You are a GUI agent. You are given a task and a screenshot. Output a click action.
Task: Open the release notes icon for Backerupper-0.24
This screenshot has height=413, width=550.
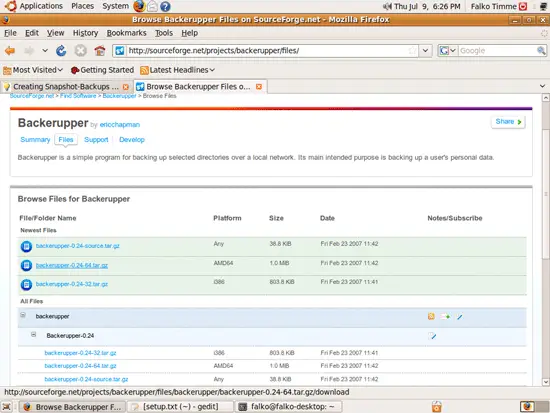(x=432, y=336)
